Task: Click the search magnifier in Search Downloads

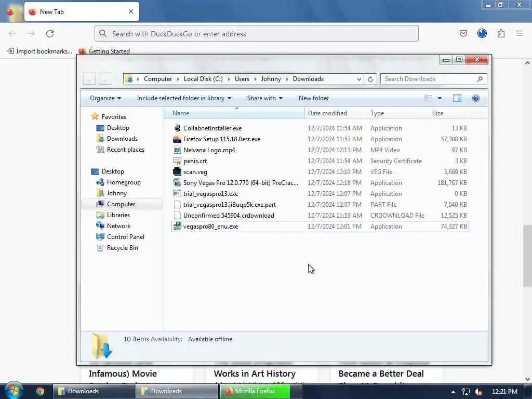Action: (480, 79)
